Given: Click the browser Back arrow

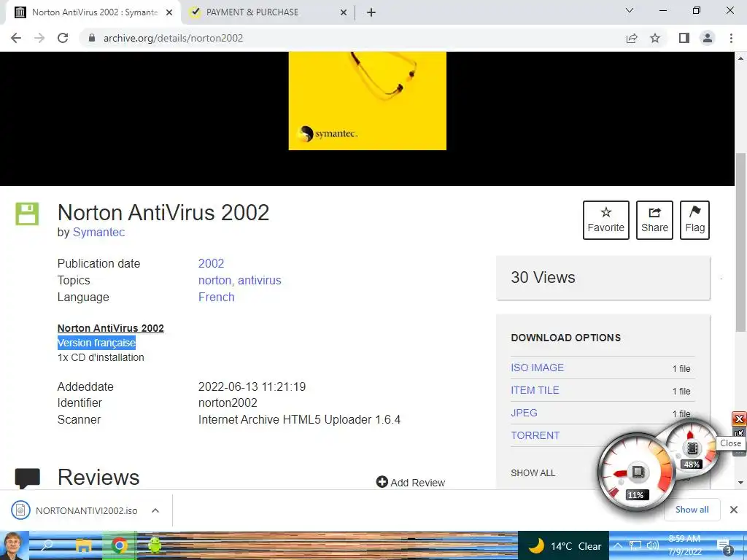Looking at the screenshot, I should [x=16, y=38].
